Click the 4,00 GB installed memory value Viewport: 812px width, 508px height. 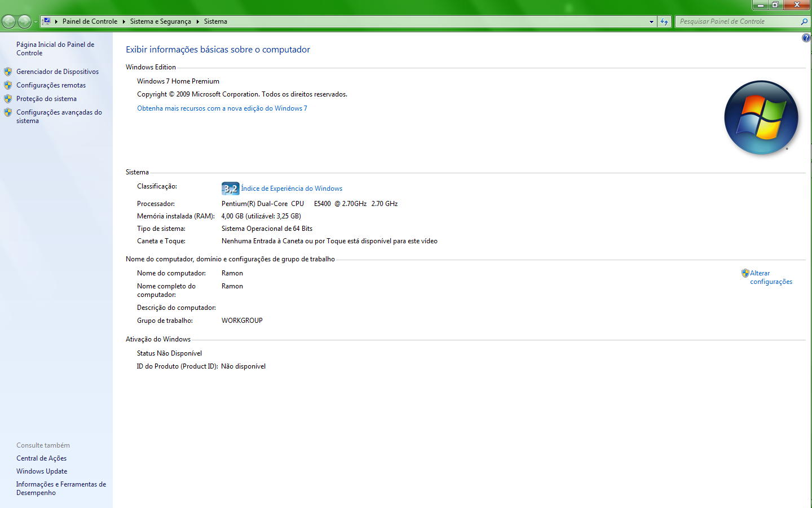coord(261,216)
